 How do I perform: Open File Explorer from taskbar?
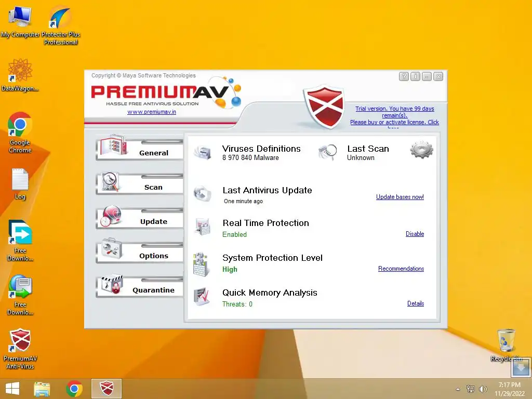pyautogui.click(x=42, y=389)
